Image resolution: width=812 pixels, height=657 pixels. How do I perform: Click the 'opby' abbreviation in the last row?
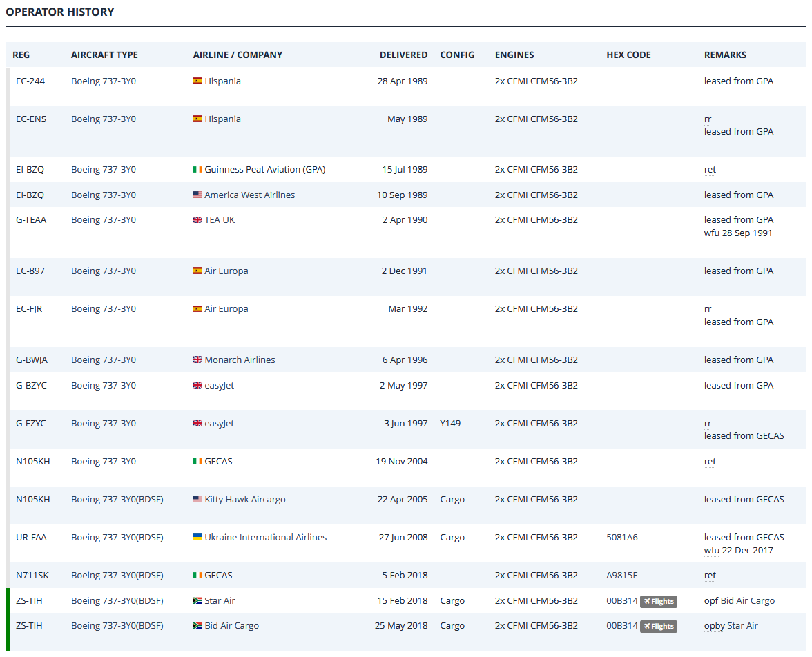[x=714, y=626]
